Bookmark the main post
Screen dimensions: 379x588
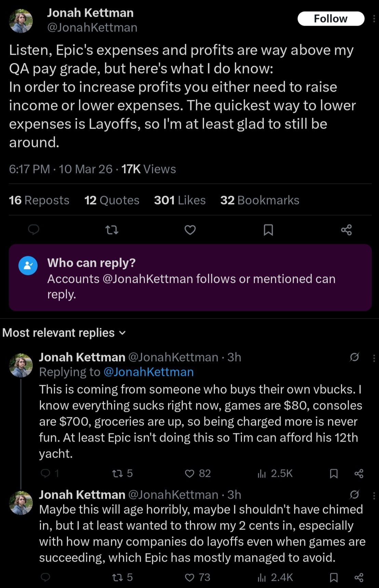[x=268, y=230]
